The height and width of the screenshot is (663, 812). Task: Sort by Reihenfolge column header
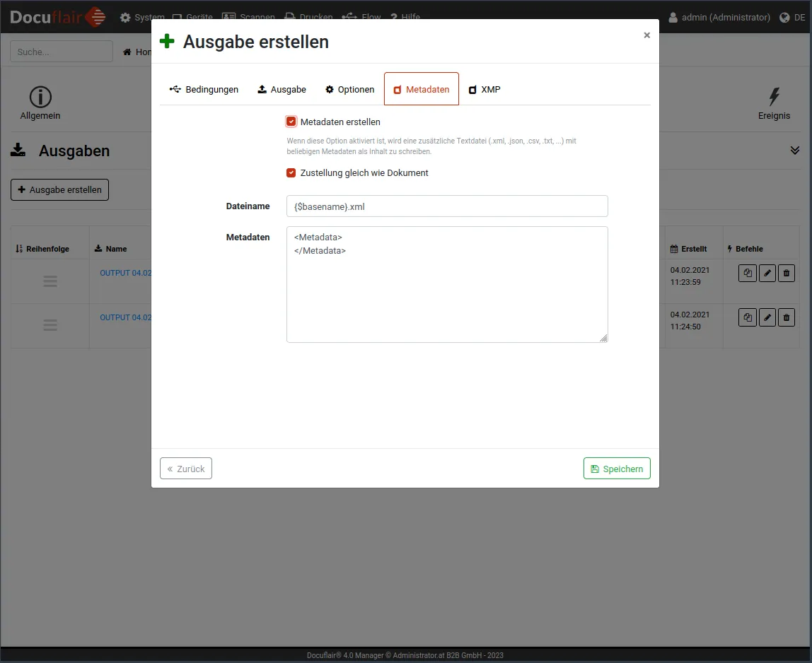tap(43, 249)
